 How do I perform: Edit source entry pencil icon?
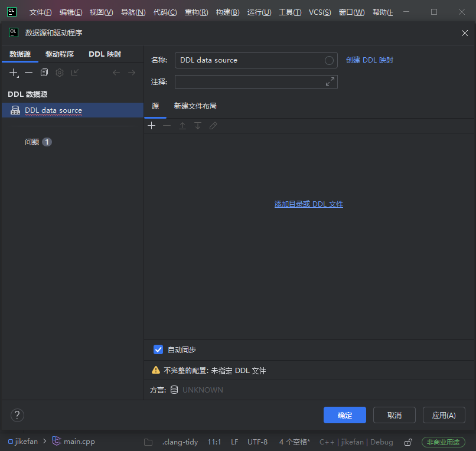[x=213, y=126]
